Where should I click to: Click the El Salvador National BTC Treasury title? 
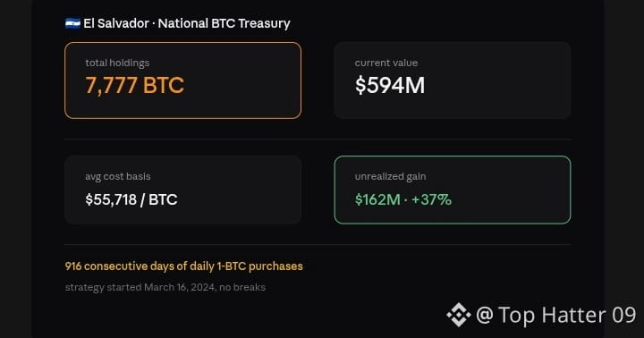click(x=186, y=23)
